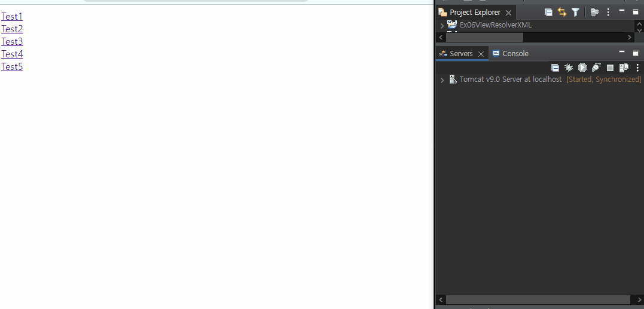Click Servers panel horizontal scrollbar thumb
This screenshot has width=644, height=309.
[x=538, y=299]
